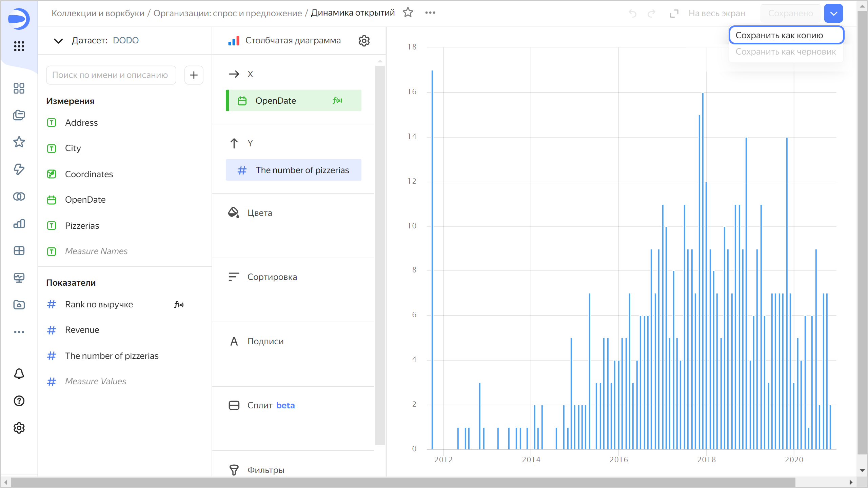Collapse the dataset panel chevron
868x488 pixels.
[58, 41]
